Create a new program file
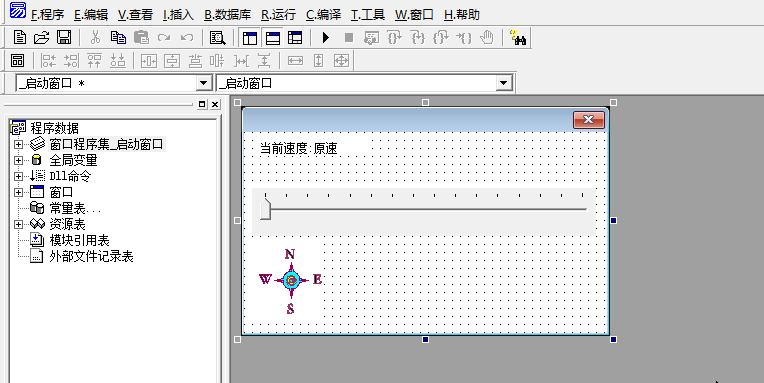Image resolution: width=764 pixels, height=383 pixels. [19, 38]
